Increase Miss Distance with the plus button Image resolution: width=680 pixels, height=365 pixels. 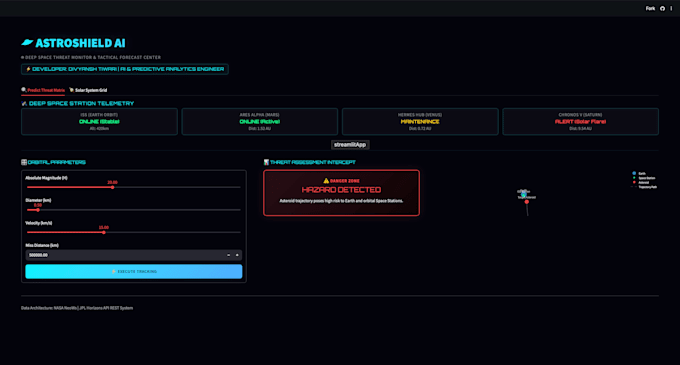coord(237,255)
